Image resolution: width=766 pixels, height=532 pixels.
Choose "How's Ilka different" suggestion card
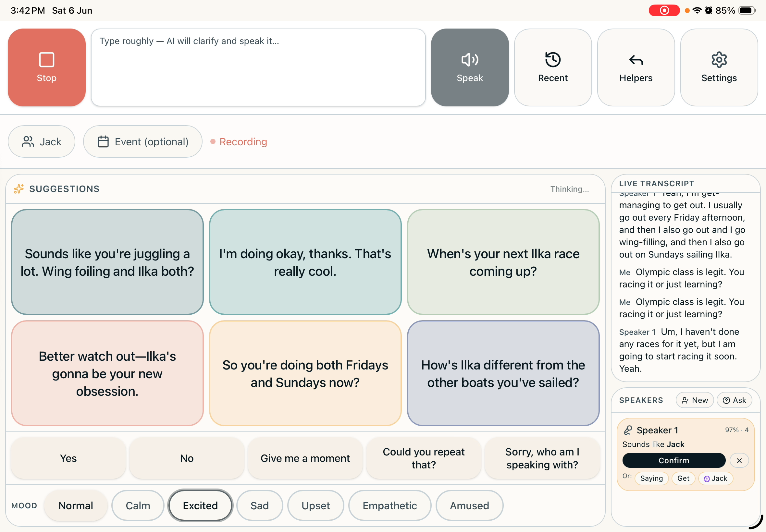tap(503, 373)
